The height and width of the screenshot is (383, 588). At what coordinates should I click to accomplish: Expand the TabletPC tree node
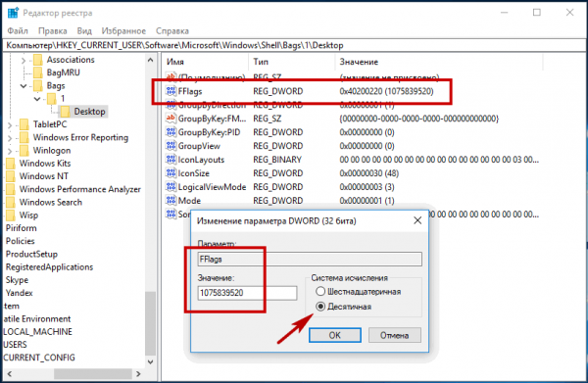10,124
